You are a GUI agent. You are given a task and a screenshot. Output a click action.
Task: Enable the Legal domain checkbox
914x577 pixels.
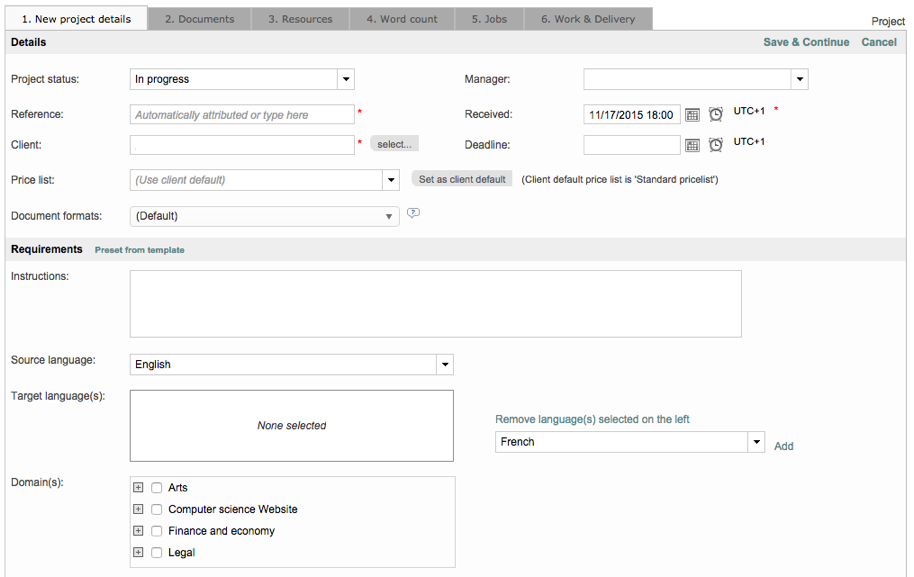coord(157,552)
